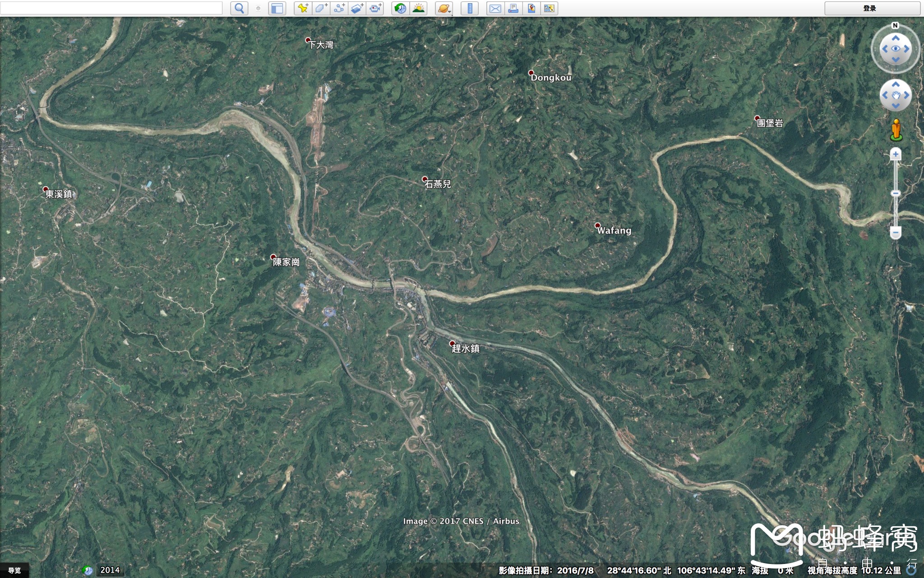Click the eye icon in look joystick
The height and width of the screenshot is (578, 924).
click(x=896, y=49)
